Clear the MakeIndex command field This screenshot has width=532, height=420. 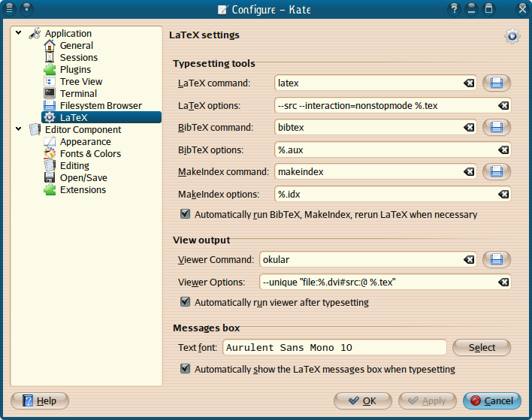coord(469,171)
